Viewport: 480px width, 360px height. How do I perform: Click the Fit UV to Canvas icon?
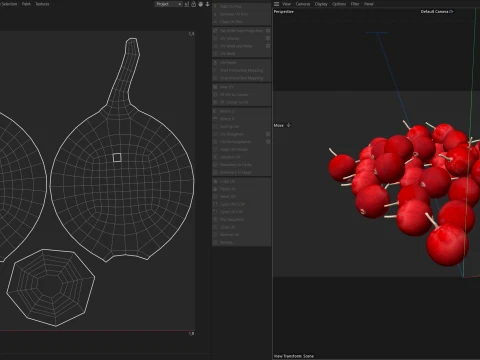coord(215,95)
